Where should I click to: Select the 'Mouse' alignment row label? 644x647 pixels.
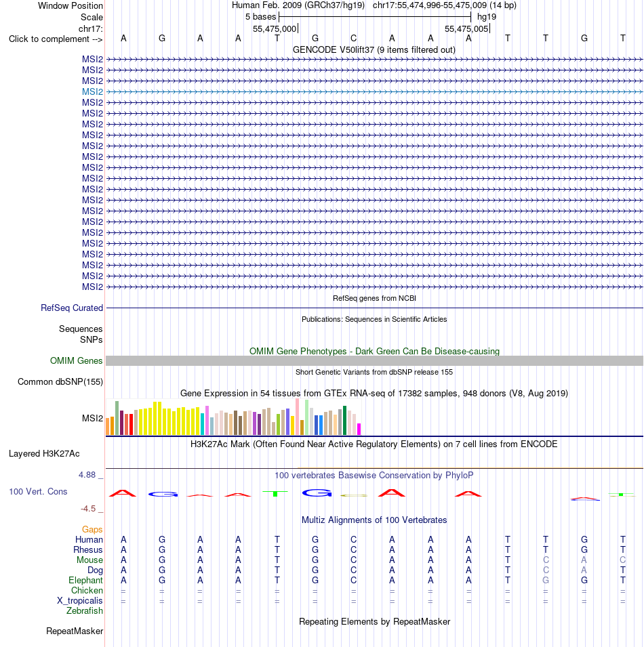pos(89,560)
